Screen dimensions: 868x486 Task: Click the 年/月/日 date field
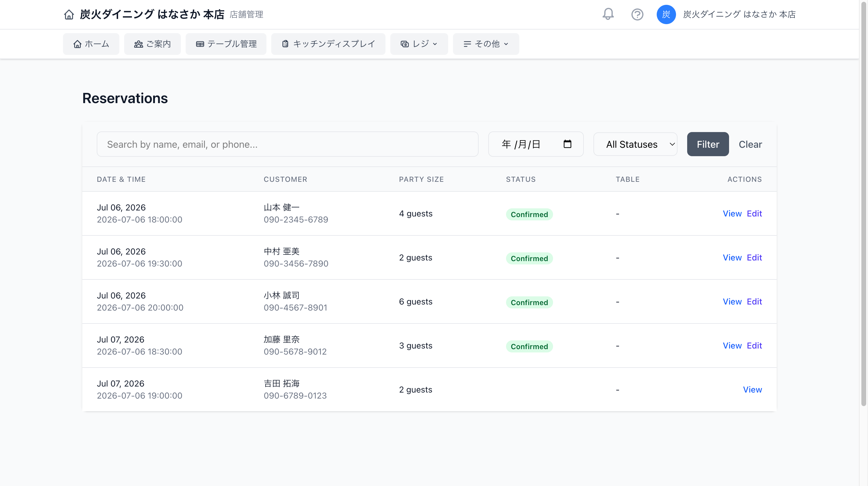point(536,144)
